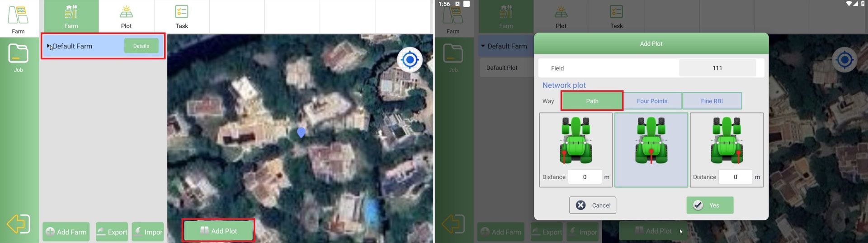Viewport: 868px width, 243px height.
Task: Select the left-offset tractor icon
Action: 576,141
